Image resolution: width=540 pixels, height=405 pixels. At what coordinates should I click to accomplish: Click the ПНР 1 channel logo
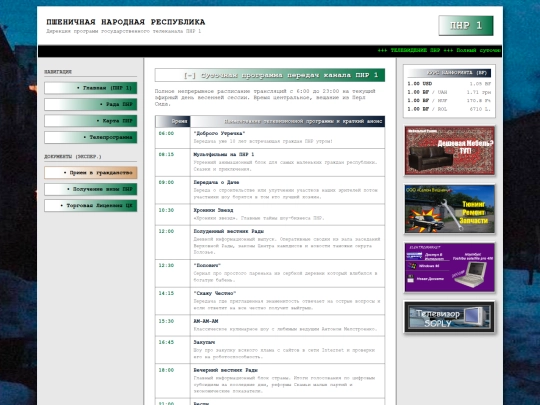tap(466, 25)
